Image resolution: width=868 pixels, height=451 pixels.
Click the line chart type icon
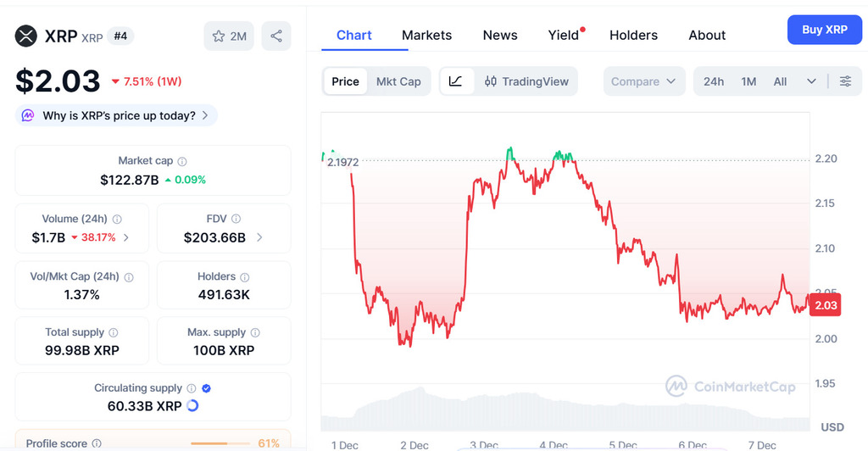coord(455,81)
